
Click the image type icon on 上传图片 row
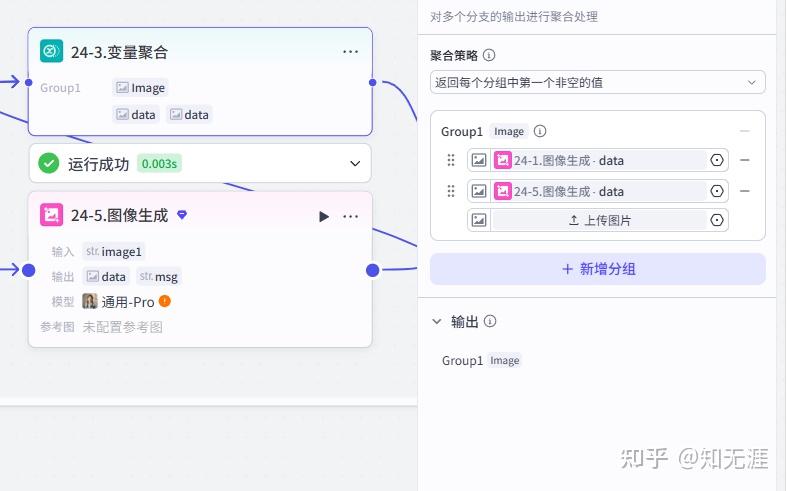479,220
